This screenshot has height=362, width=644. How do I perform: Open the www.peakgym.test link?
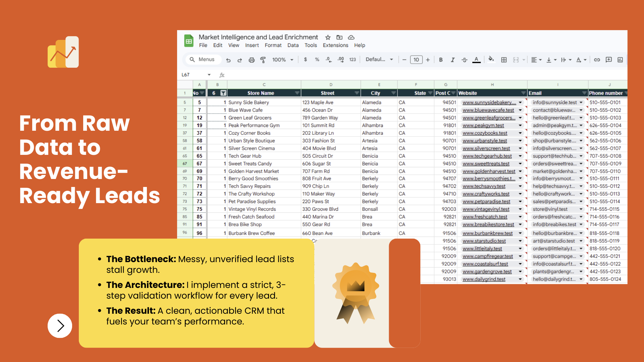[x=483, y=125]
